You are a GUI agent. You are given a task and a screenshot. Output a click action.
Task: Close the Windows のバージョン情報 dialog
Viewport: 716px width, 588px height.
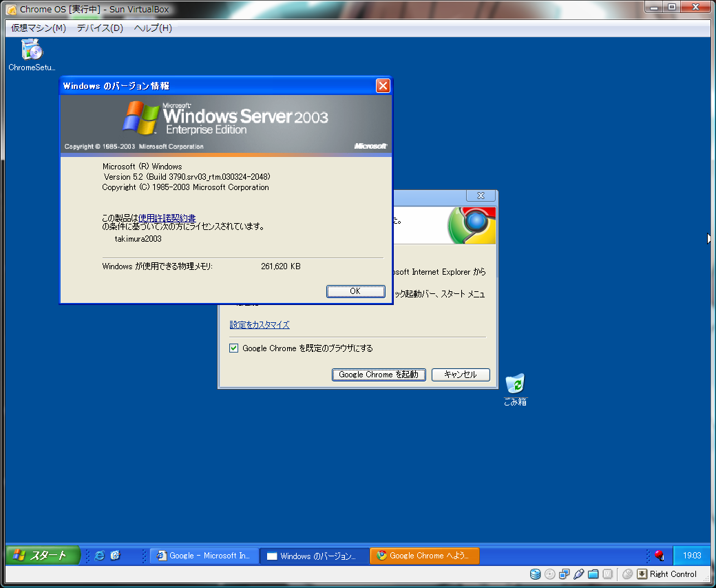pyautogui.click(x=383, y=86)
